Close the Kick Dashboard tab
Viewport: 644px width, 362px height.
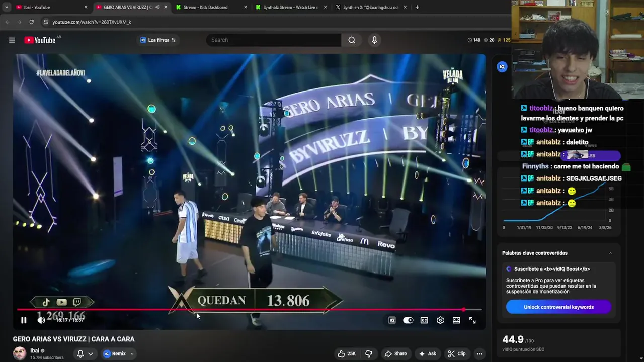click(246, 7)
